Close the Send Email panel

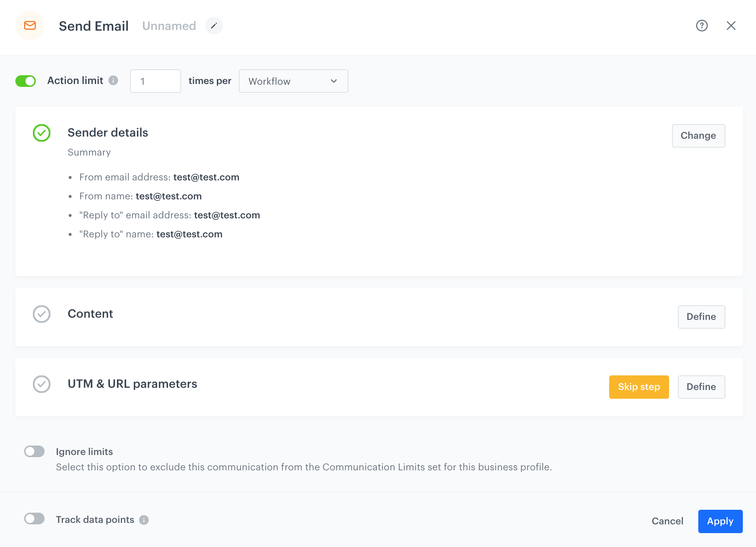pos(732,26)
